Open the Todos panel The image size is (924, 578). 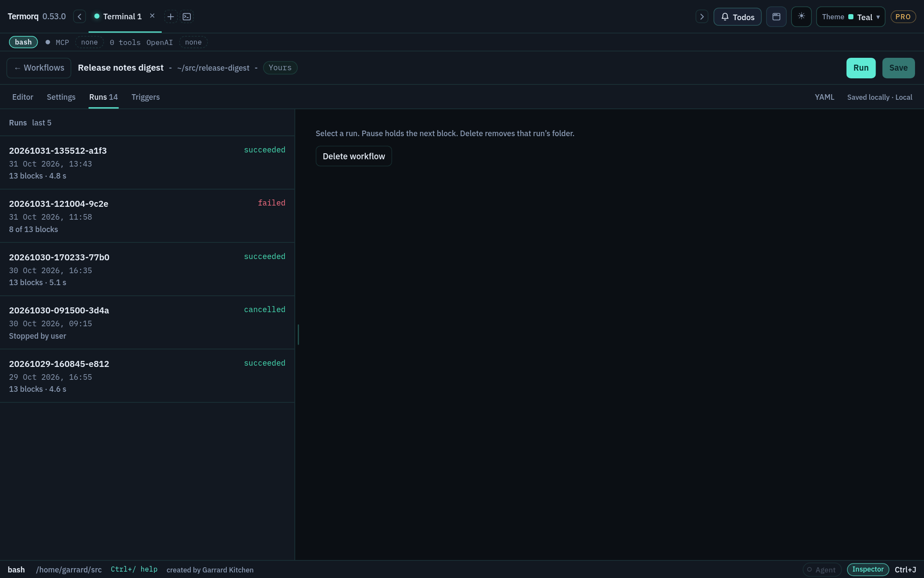[x=737, y=17]
